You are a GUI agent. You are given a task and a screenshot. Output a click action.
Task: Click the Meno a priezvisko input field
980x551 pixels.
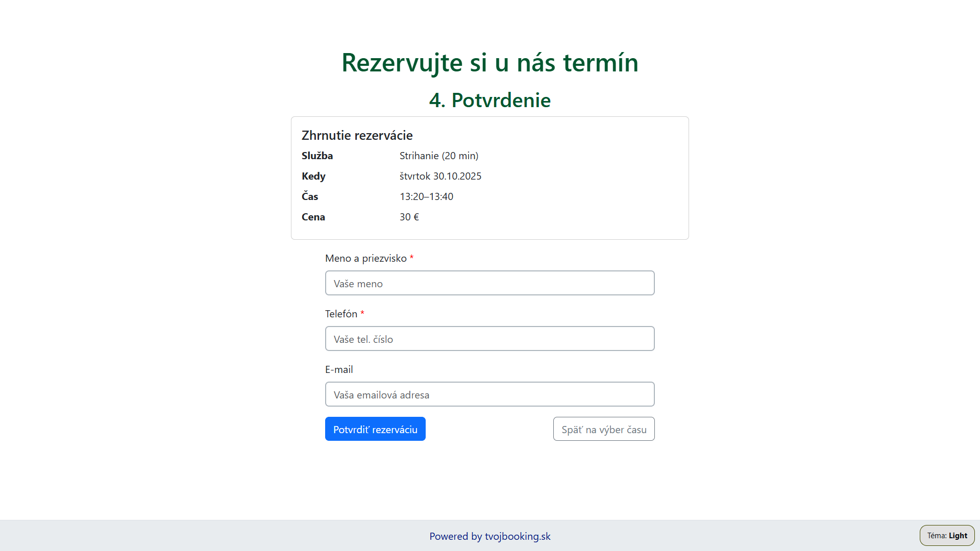tap(489, 283)
